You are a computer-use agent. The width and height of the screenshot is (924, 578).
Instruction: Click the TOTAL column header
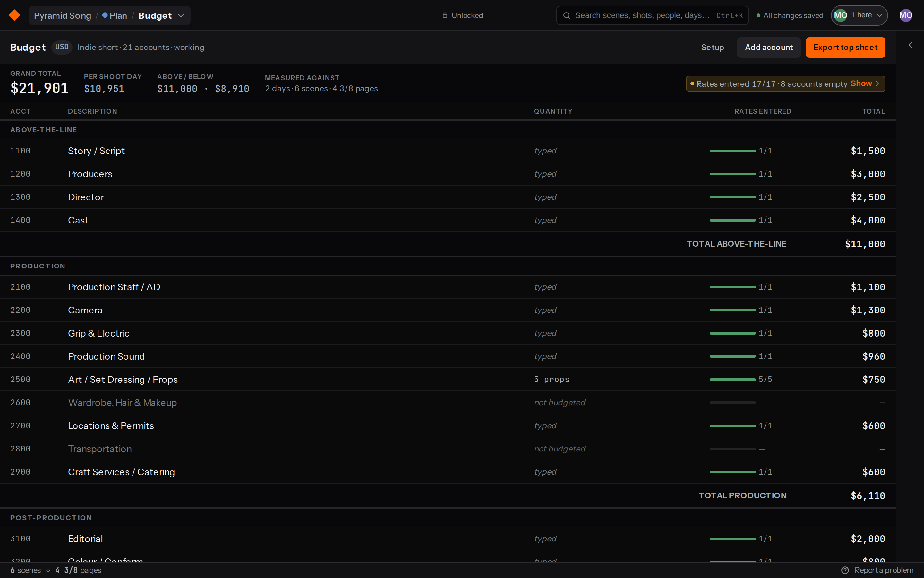[x=874, y=111]
